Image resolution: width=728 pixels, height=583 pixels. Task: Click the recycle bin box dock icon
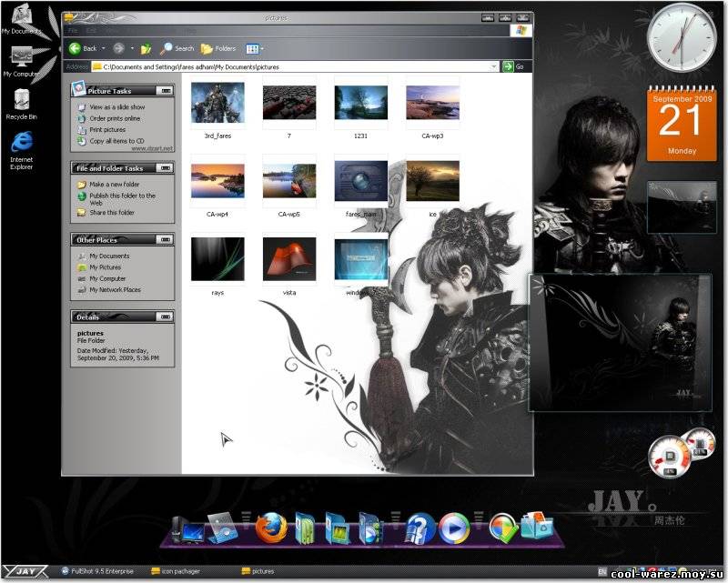point(537,526)
